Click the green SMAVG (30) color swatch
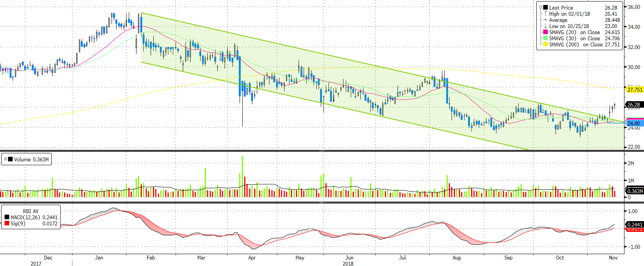Screen dimensions: 644x266 [545, 38]
